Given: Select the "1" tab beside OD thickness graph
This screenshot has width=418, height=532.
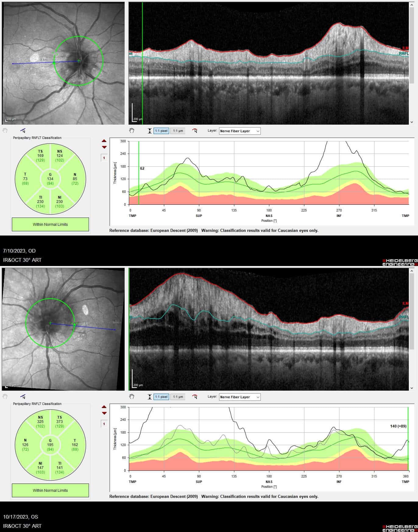Looking at the screenshot, I should (x=104, y=158).
